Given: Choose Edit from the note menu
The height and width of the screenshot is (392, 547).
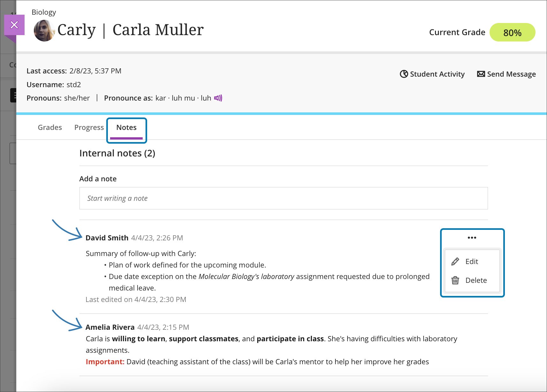Looking at the screenshot, I should pyautogui.click(x=471, y=261).
